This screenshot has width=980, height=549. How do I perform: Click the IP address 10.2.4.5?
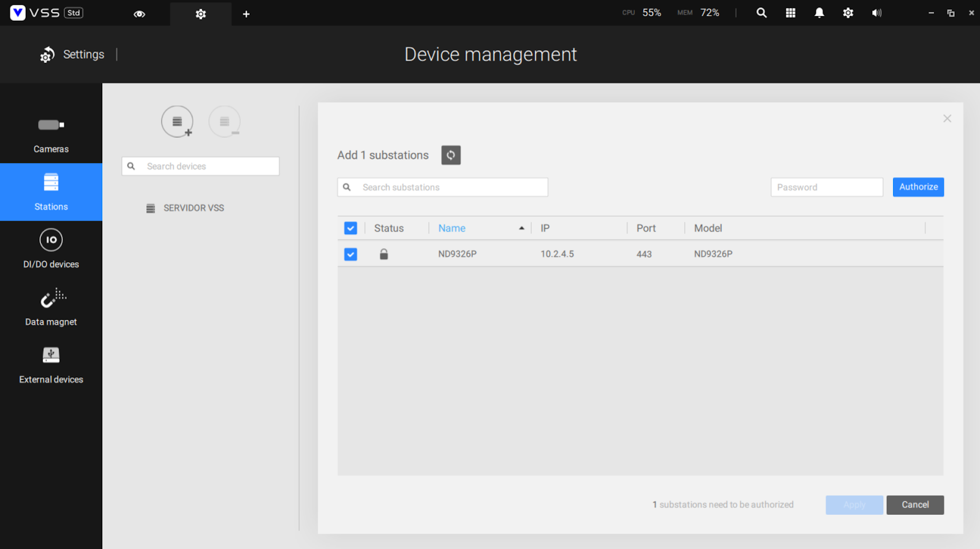click(x=557, y=254)
